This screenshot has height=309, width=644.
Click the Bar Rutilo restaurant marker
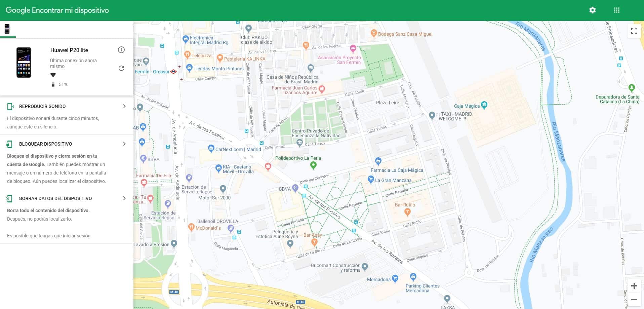[407, 211]
